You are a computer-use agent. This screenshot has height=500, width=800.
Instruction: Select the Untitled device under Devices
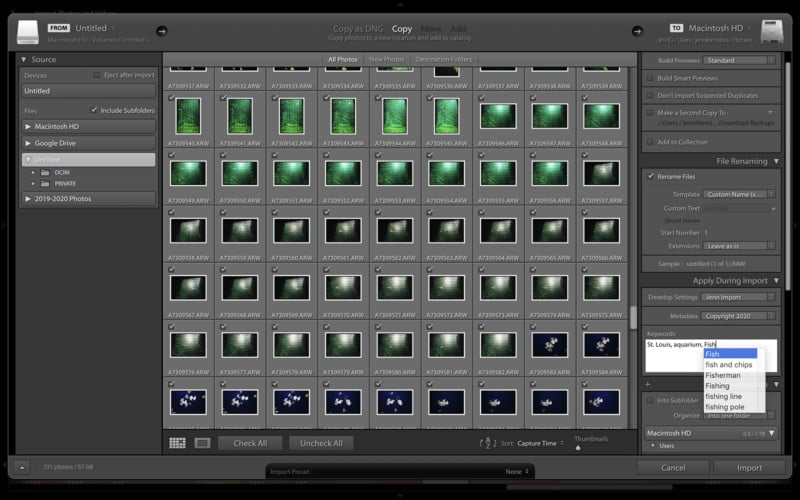point(89,91)
